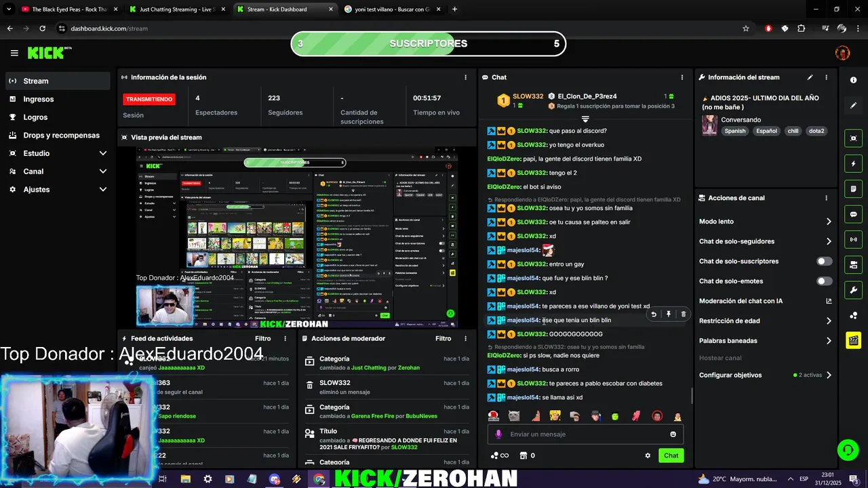The image size is (868, 488).
Task: Toggle Chat de solo-emotes switch
Action: (x=824, y=281)
